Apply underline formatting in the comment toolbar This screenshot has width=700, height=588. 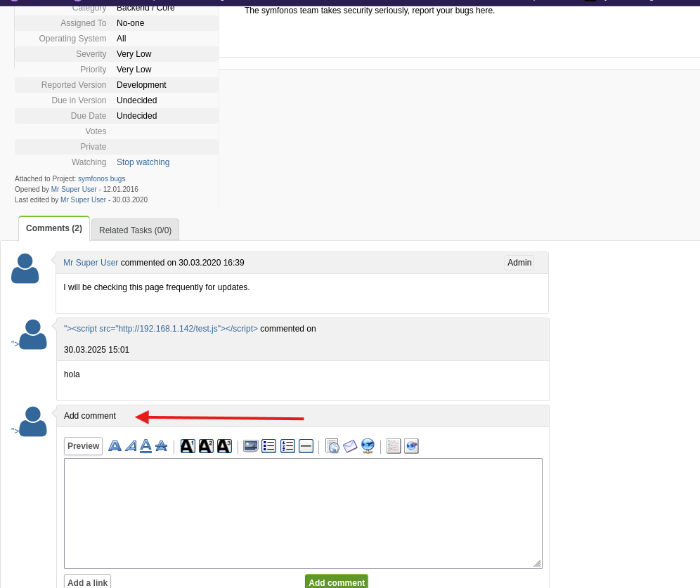point(146,446)
